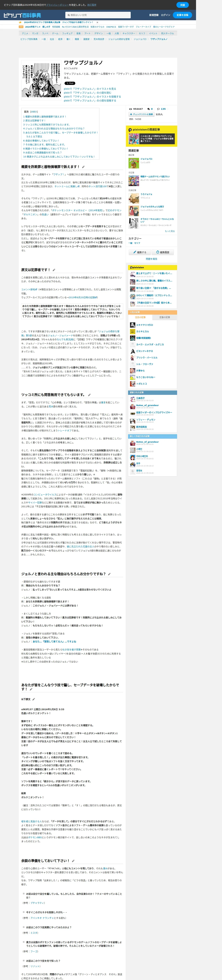Viewport: 222px width, 980px height.
Task: Open the ゲーム category menu
Action: click(55, 33)
